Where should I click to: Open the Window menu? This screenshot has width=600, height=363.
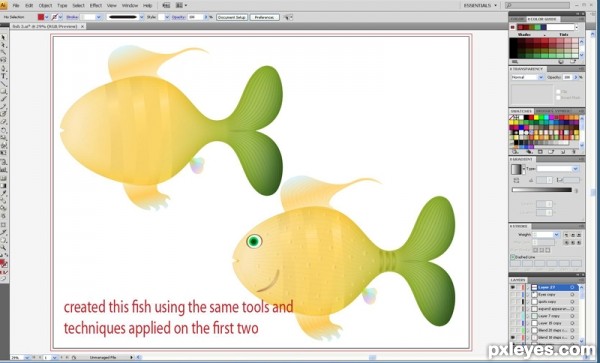[130, 6]
